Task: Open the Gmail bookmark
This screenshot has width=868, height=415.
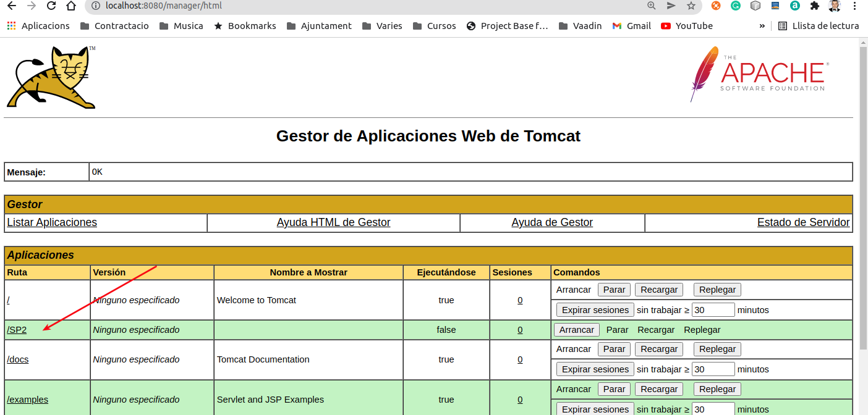Action: coord(632,26)
